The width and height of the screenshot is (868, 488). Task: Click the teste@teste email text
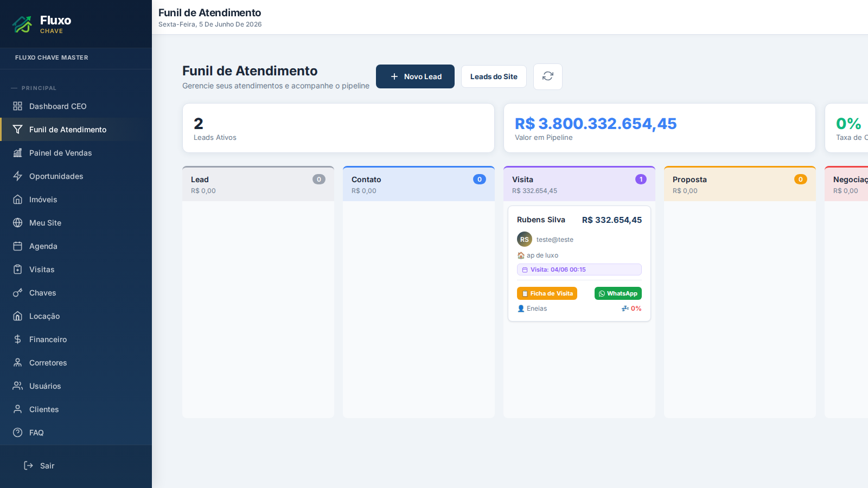pyautogui.click(x=555, y=240)
